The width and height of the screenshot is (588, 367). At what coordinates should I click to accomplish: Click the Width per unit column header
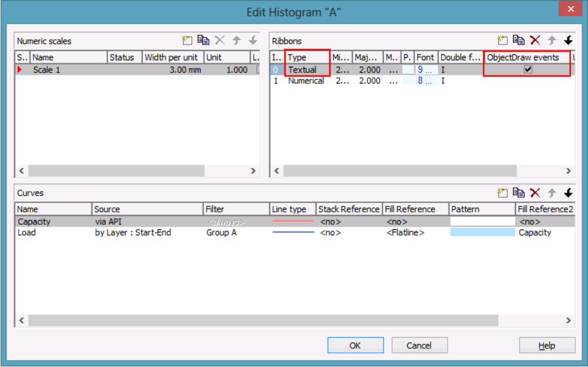172,57
